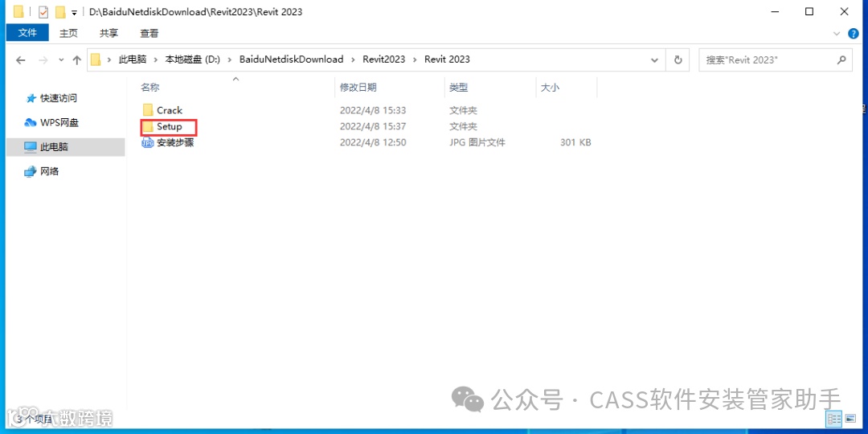Viewport: 868px width, 434px height.
Task: Click the Forward navigation arrow
Action: tap(43, 60)
